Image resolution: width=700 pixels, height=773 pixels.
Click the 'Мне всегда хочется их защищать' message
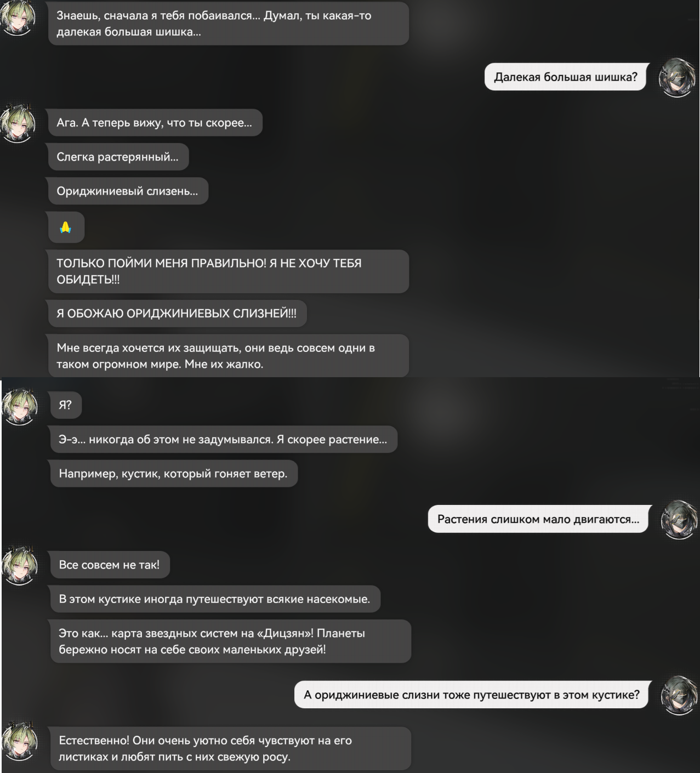point(228,356)
